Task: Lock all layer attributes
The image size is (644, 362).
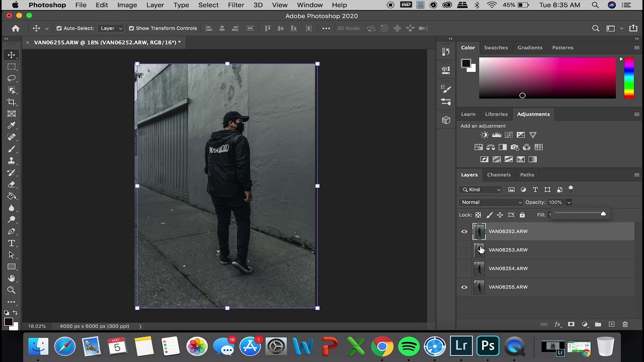Action: click(x=522, y=215)
